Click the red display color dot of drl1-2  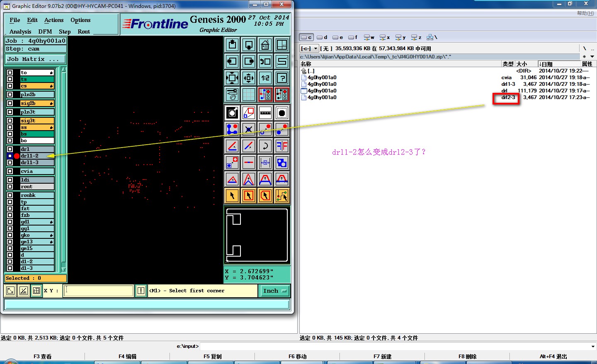pyautogui.click(x=17, y=156)
